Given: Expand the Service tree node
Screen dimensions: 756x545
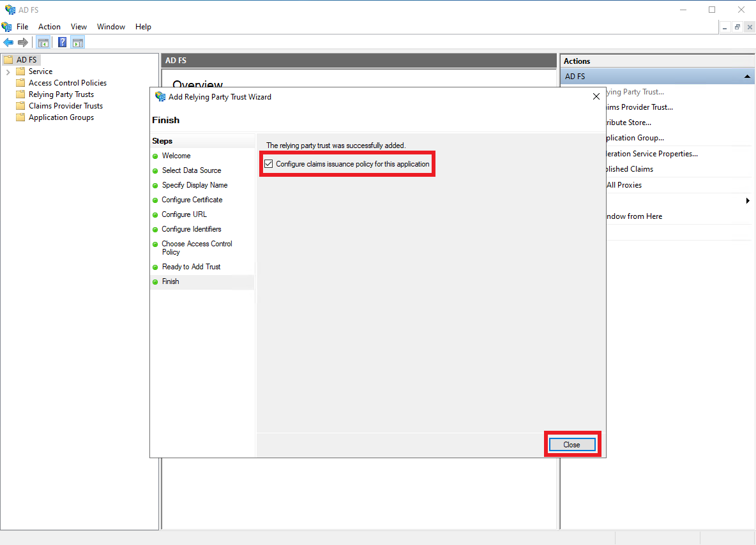Looking at the screenshot, I should [8, 72].
